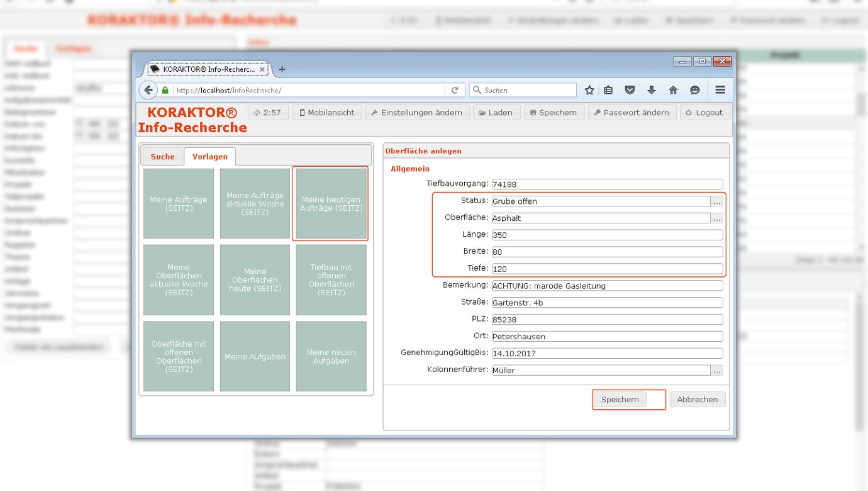Click the chat smiley icon in toolbar
The width and height of the screenshot is (868, 491).
click(x=695, y=90)
